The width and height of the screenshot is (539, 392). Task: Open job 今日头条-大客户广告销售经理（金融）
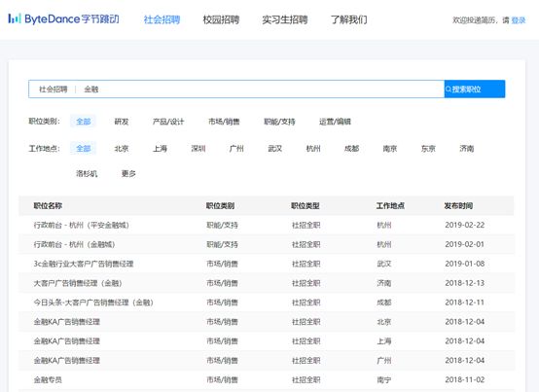point(93,303)
